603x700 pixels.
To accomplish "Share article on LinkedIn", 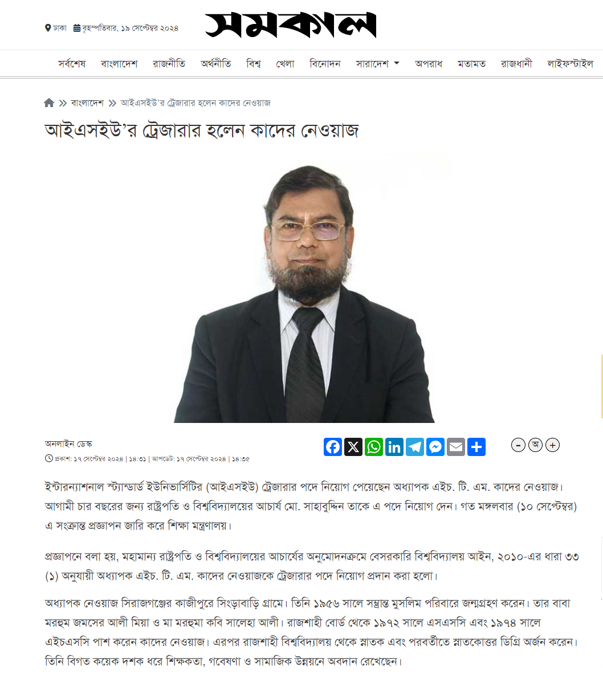I will [x=394, y=447].
